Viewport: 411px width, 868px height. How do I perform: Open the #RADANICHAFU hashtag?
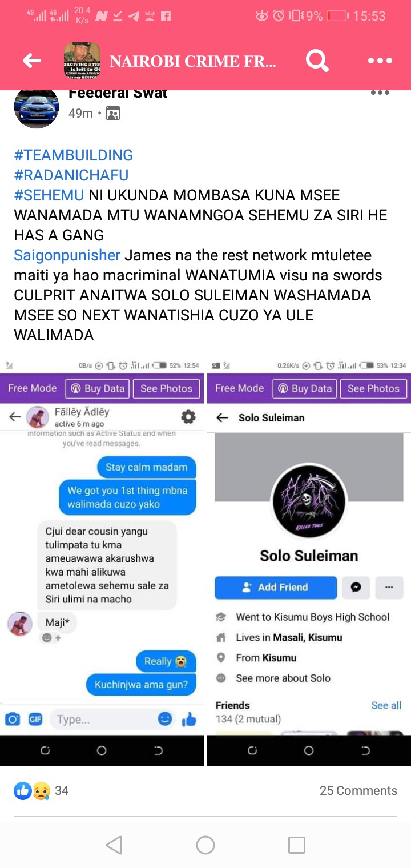tap(71, 175)
